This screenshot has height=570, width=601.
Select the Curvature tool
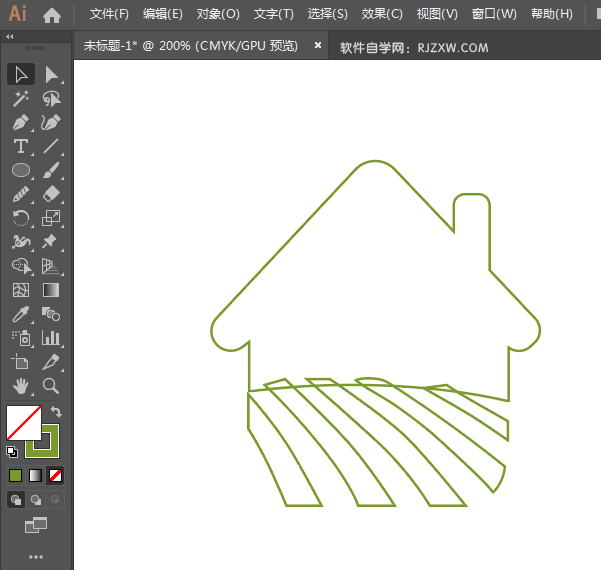pos(51,123)
